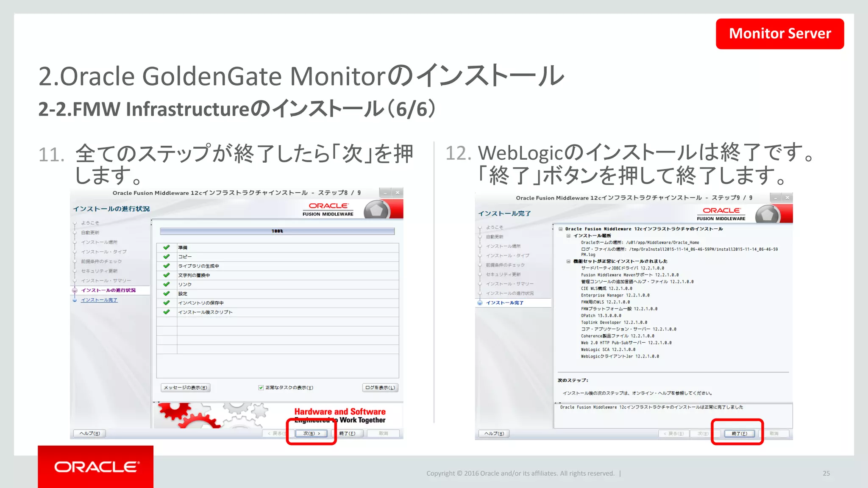This screenshot has width=868, height=488.
Task: Click the step bullet for インストールの進行状況 in Step 8
Action: tap(75, 291)
